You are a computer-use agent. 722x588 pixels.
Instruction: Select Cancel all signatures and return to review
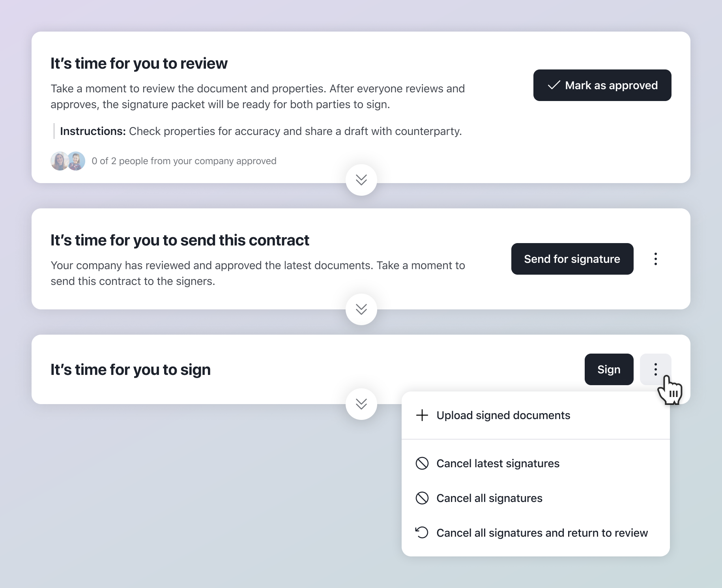pyautogui.click(x=536, y=533)
